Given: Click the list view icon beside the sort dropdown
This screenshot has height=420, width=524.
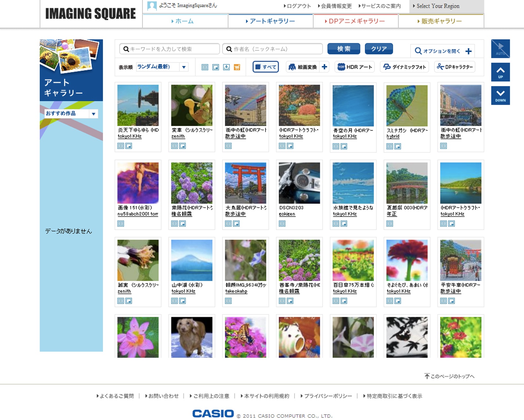Looking at the screenshot, I should [205, 67].
